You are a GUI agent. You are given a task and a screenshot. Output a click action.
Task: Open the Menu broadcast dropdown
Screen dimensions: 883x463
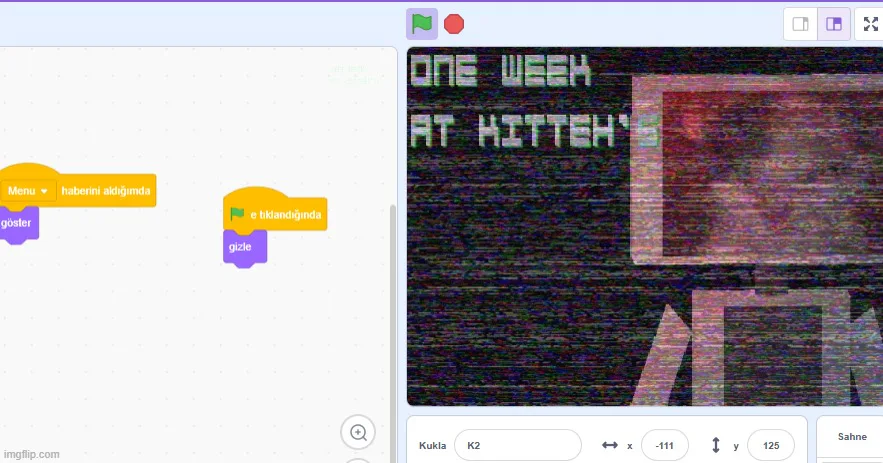tap(28, 191)
